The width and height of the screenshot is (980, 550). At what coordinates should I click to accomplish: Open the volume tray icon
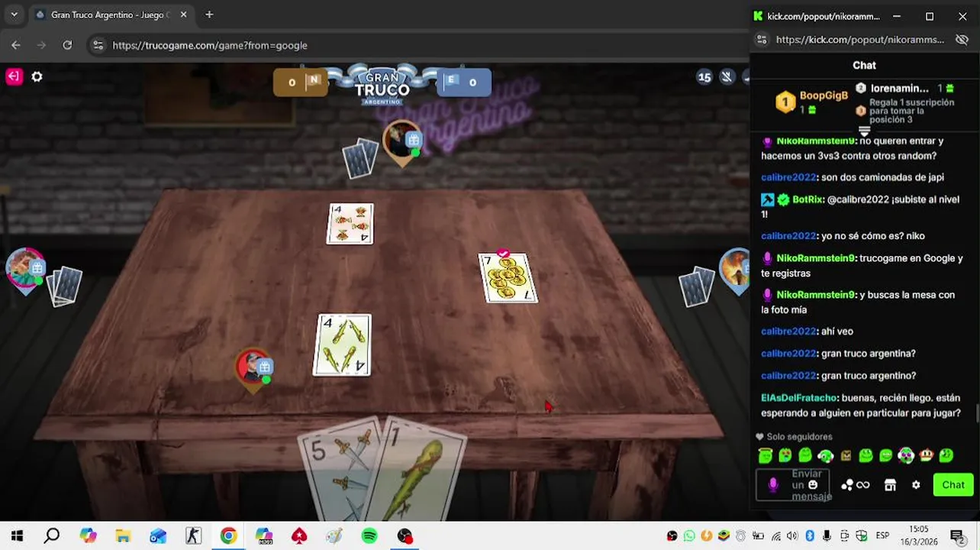(792, 535)
